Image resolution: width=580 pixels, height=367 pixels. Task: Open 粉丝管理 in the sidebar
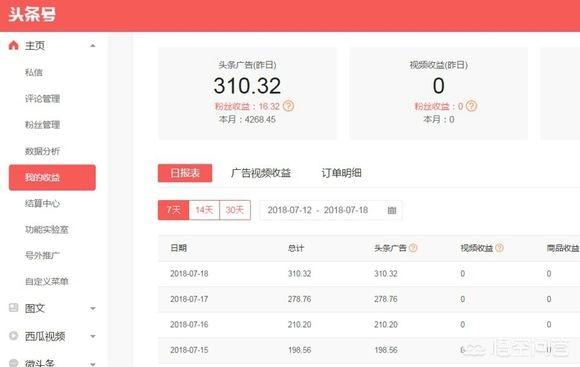pos(43,125)
